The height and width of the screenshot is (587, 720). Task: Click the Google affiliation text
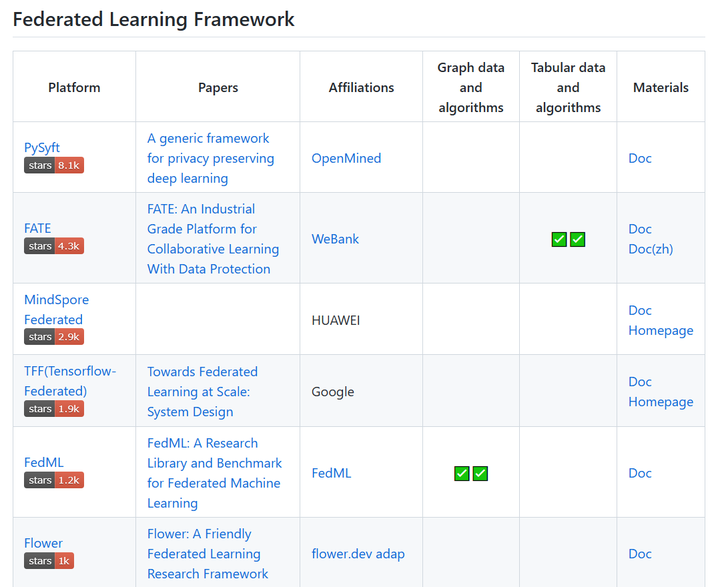point(333,392)
